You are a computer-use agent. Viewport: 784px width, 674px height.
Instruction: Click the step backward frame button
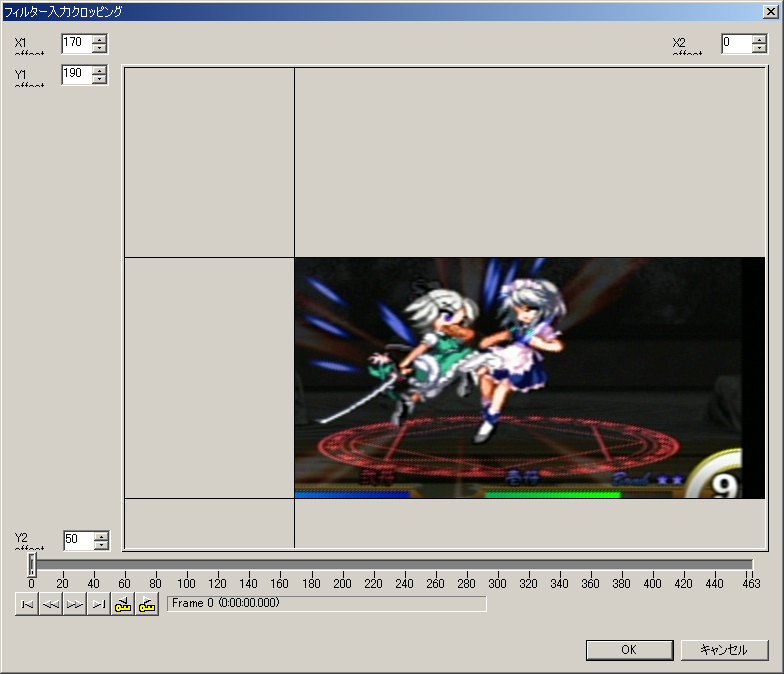pos(51,605)
